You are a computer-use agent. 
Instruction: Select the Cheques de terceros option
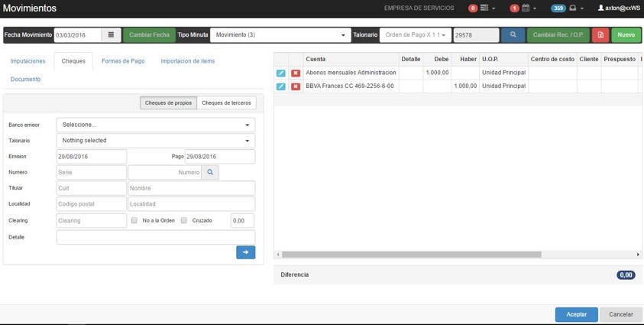point(226,102)
